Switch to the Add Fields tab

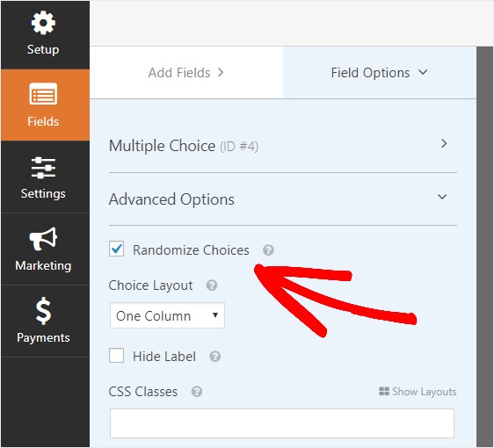pos(186,73)
